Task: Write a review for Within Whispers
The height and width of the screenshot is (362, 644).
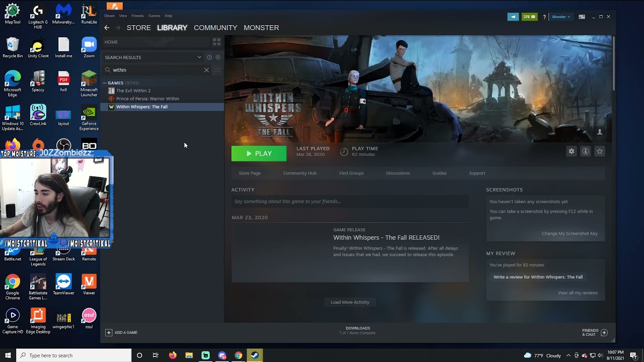Action: pos(538,277)
